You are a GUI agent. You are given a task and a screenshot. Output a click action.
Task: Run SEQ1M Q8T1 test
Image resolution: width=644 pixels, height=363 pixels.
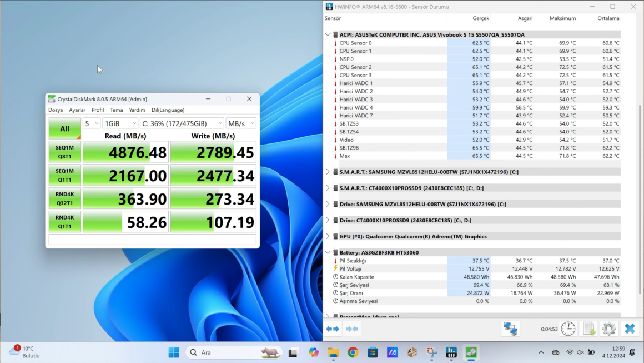[x=64, y=152]
